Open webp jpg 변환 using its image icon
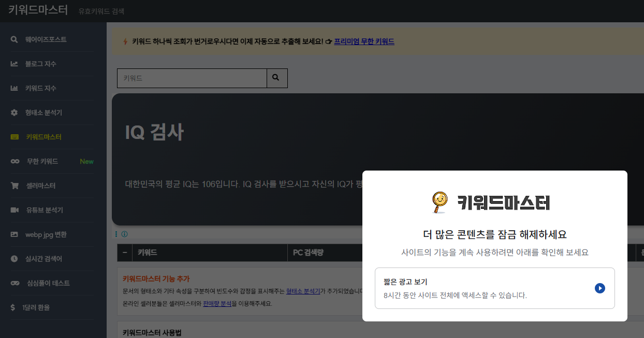 pos(13,234)
